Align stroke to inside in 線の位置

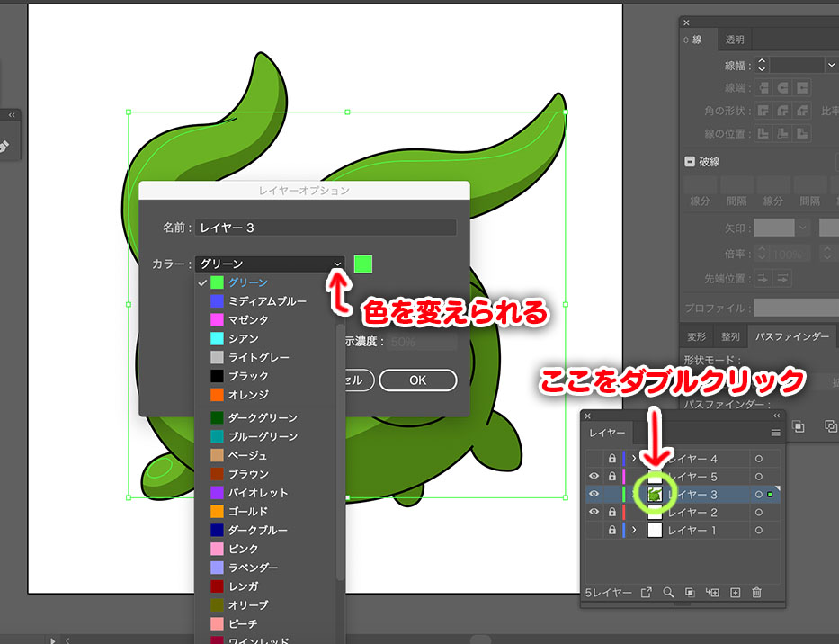click(783, 133)
